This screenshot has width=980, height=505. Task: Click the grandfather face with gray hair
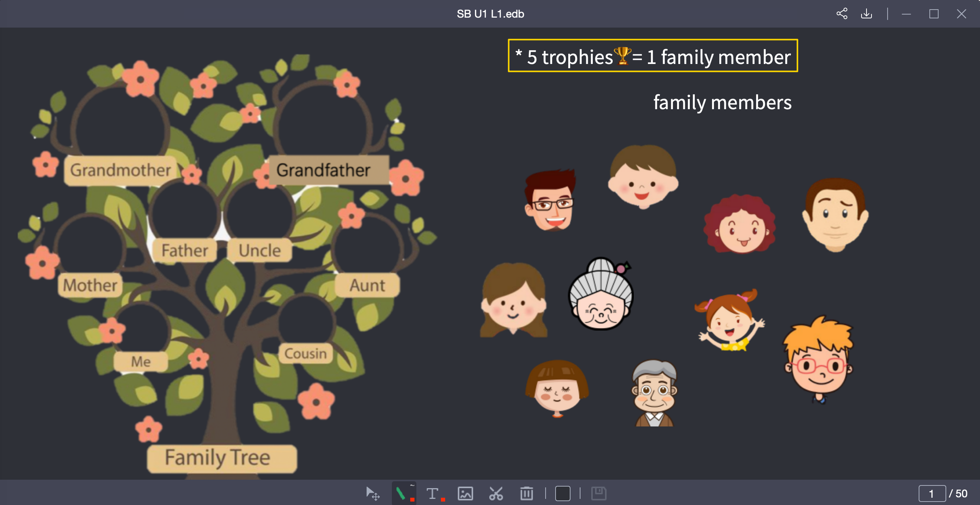[654, 393]
